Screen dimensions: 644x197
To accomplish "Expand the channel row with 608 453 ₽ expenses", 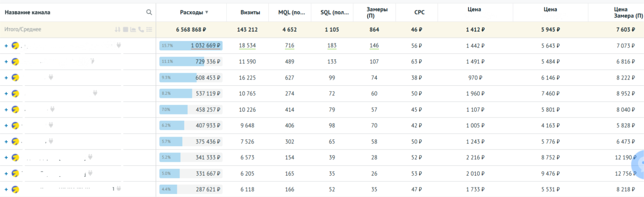I will (6, 78).
